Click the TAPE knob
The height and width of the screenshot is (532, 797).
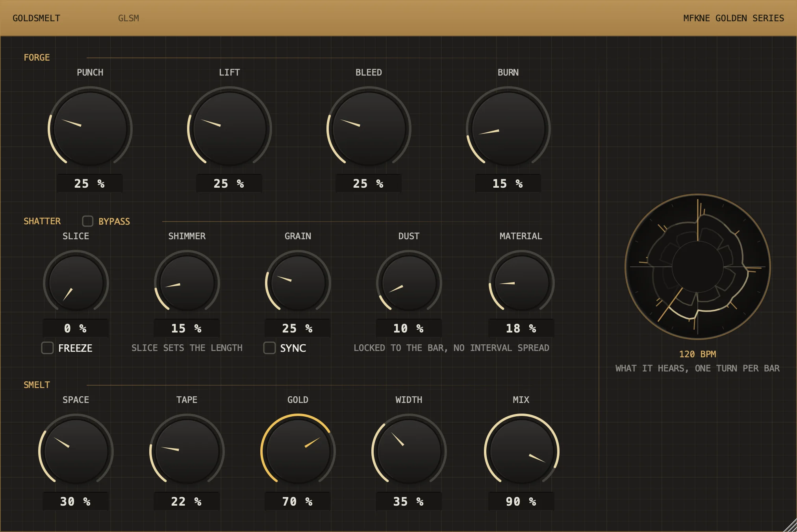(187, 451)
